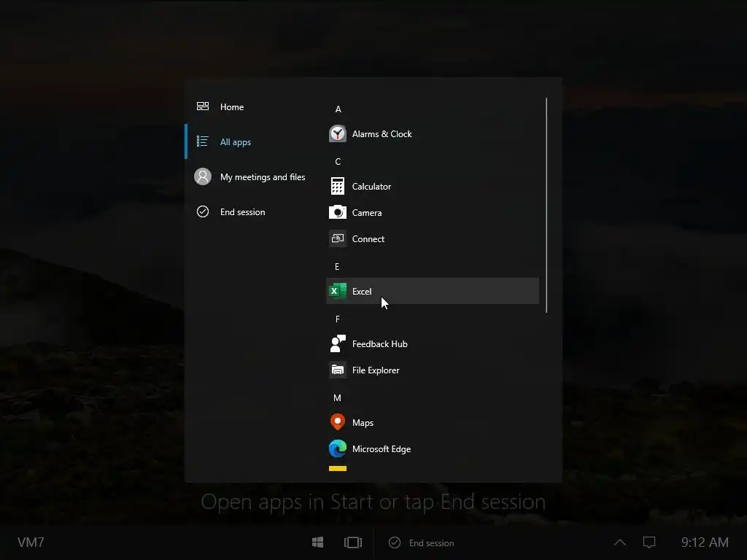Screen dimensions: 747x560
Task: Open Task View on the taskbar
Action: [353, 542]
